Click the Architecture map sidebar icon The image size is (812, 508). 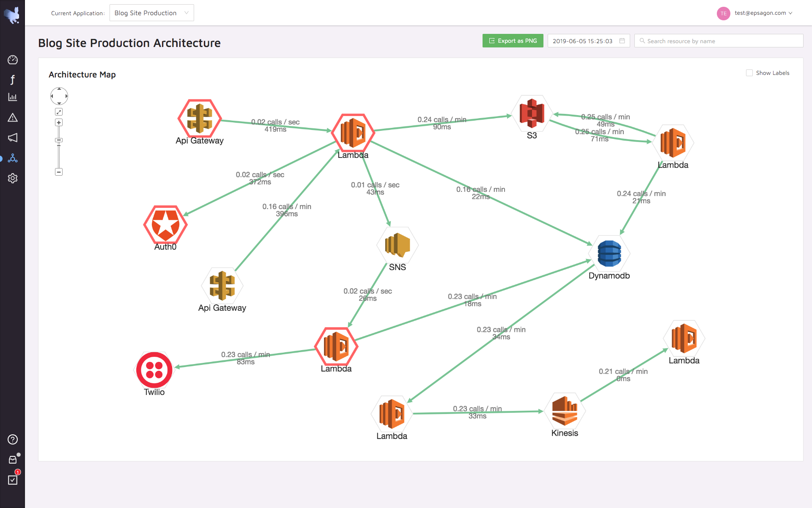pos(13,158)
